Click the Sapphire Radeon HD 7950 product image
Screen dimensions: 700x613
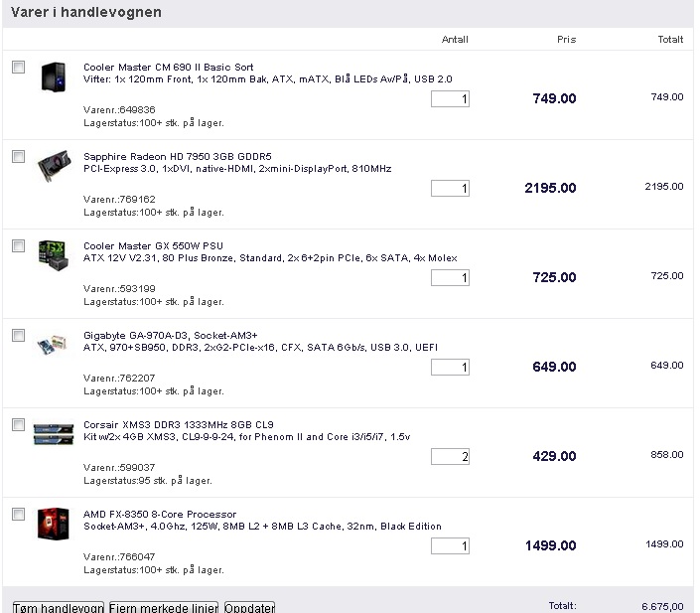pyautogui.click(x=54, y=166)
